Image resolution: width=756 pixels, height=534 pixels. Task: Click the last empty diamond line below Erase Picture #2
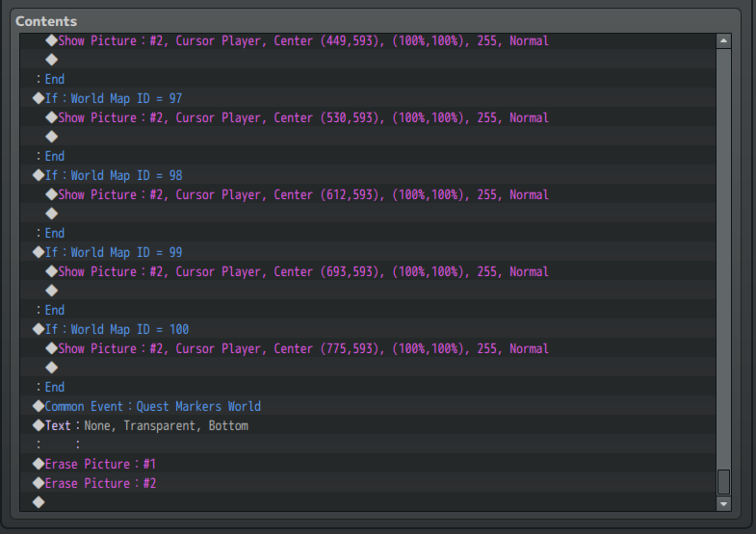[x=39, y=502]
